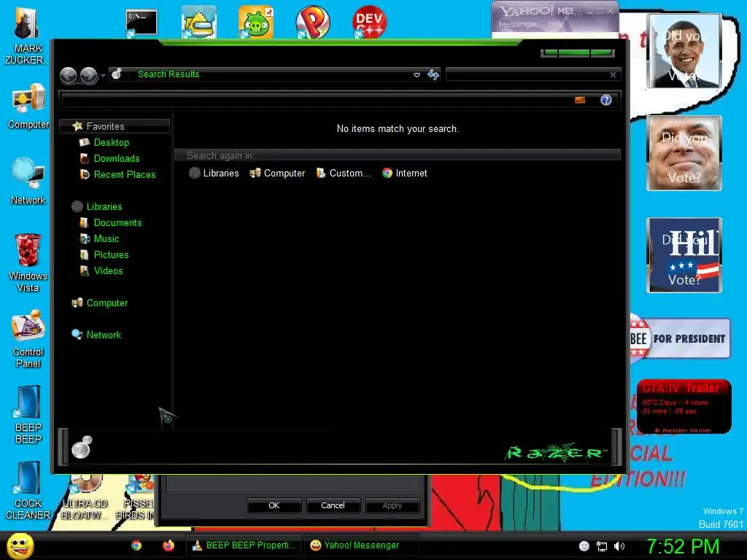Launch the command prompt desktop shortcut

[141, 23]
